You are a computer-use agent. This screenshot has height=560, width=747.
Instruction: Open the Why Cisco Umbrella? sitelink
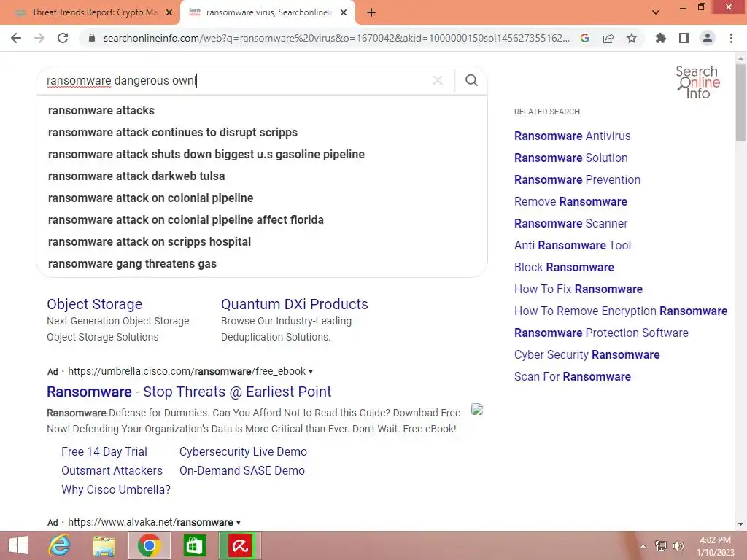pos(116,489)
